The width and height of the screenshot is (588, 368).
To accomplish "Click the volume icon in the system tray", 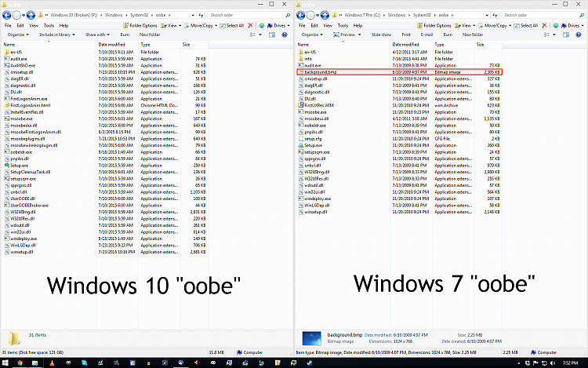I will point(553,363).
